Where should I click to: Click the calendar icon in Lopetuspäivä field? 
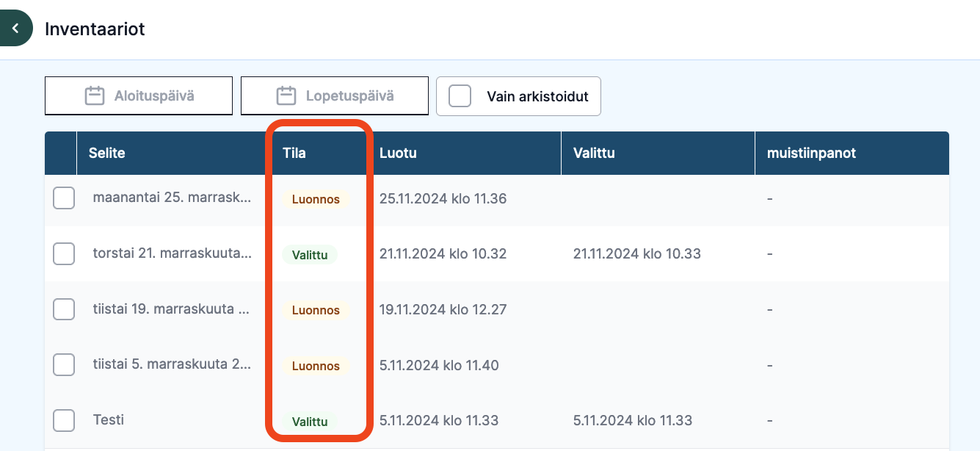[286, 95]
